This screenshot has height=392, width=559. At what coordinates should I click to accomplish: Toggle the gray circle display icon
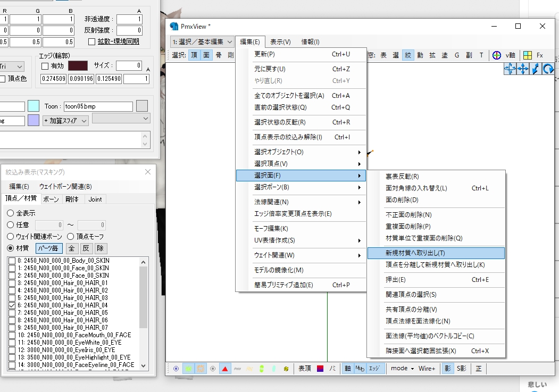213,369
